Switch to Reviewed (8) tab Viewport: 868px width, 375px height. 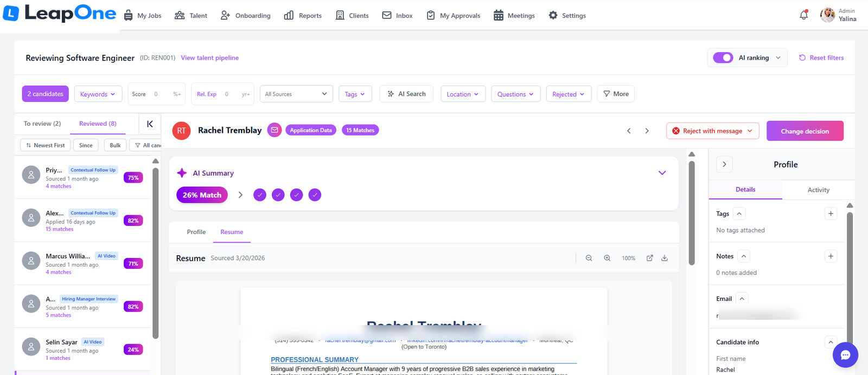coord(98,124)
